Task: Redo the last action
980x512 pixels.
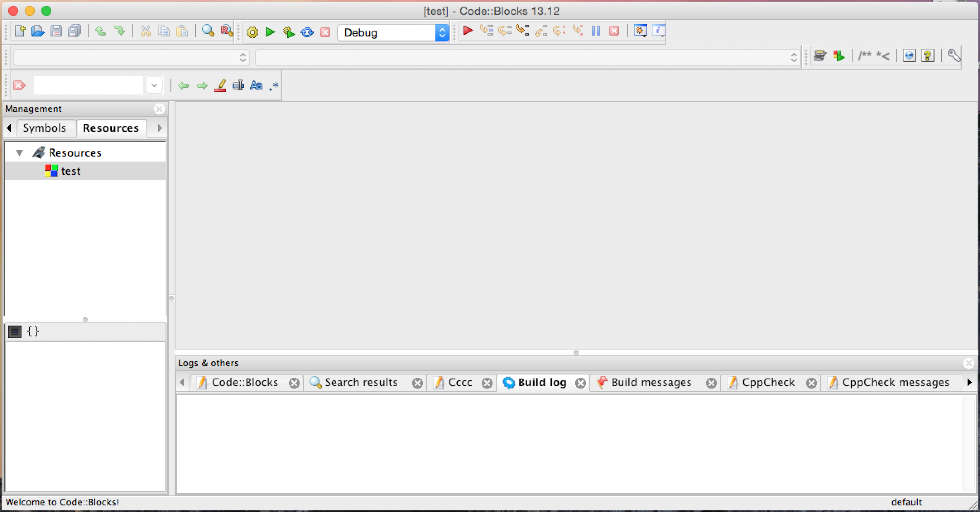Action: click(x=119, y=31)
